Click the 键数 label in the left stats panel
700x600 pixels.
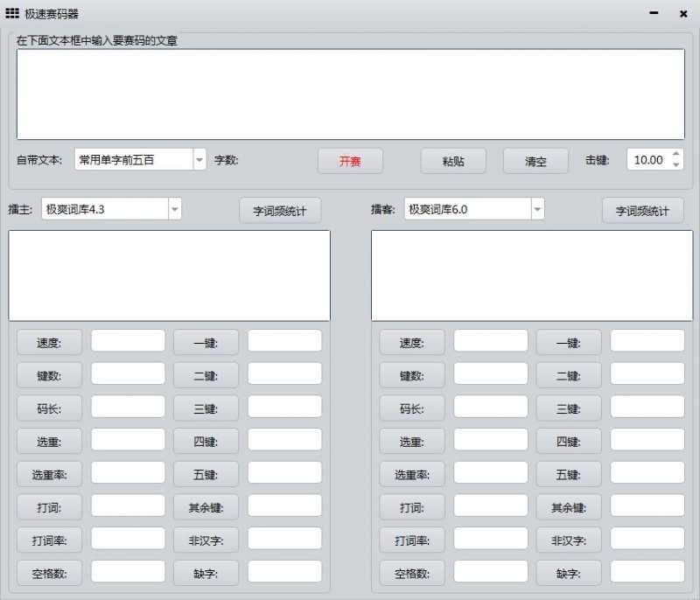click(x=49, y=375)
